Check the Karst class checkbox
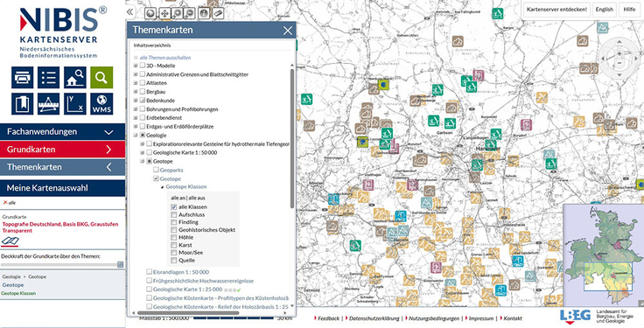 (174, 245)
